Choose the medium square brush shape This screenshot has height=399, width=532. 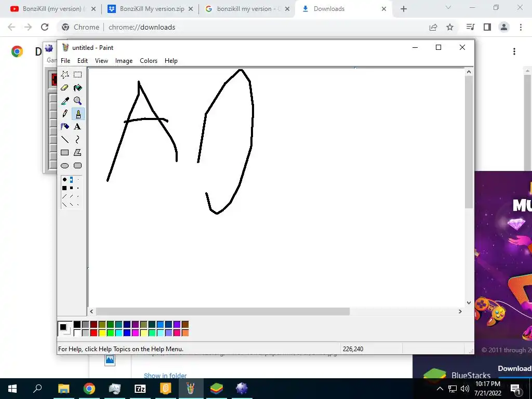click(x=71, y=188)
